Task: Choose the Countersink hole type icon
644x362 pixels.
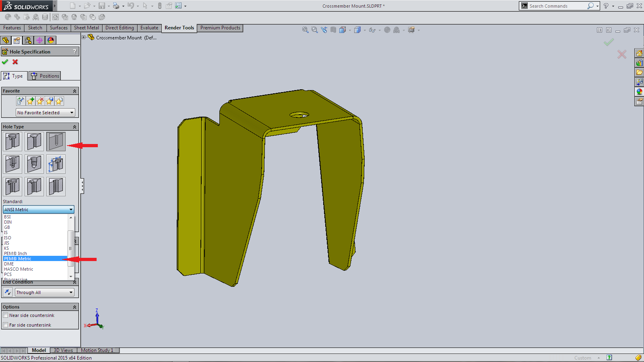Action: tap(34, 142)
